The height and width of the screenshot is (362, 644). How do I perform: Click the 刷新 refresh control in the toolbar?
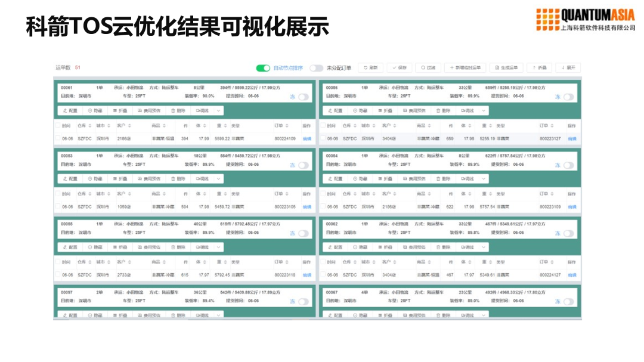coord(371,67)
